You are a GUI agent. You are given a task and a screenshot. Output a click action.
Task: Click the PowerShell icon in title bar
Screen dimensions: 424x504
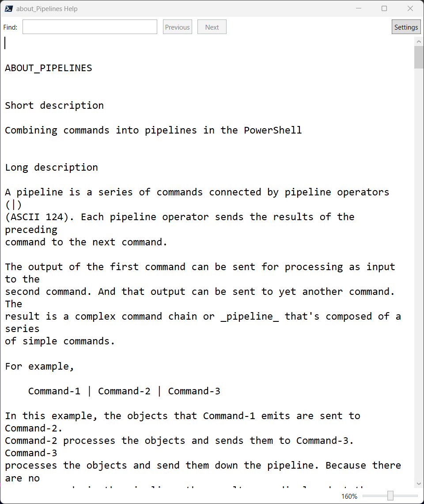coord(9,9)
